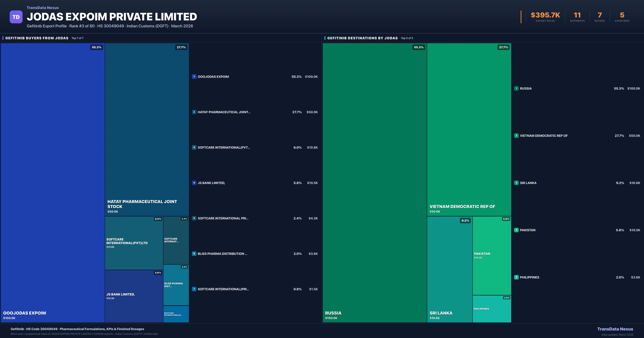Click rank 6 badge beside BLISS PHARMA DISTRIBUTION
Viewport: 644px width, 338px height.
point(194,253)
